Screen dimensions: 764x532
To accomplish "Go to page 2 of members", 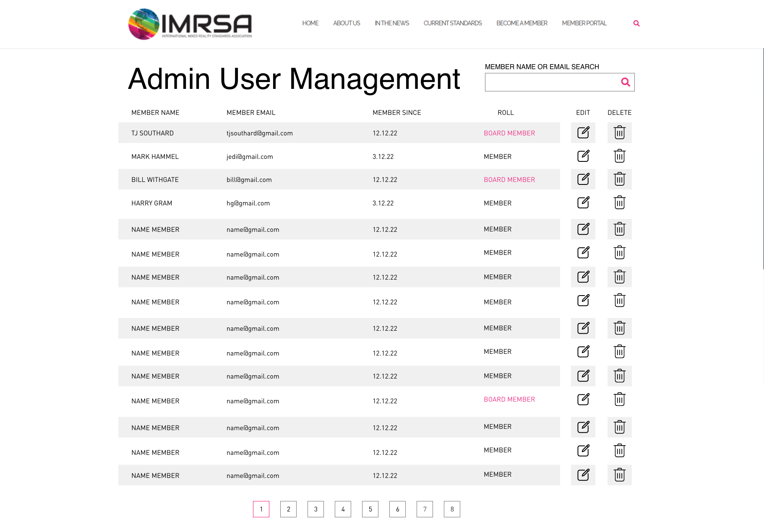I will (x=288, y=509).
